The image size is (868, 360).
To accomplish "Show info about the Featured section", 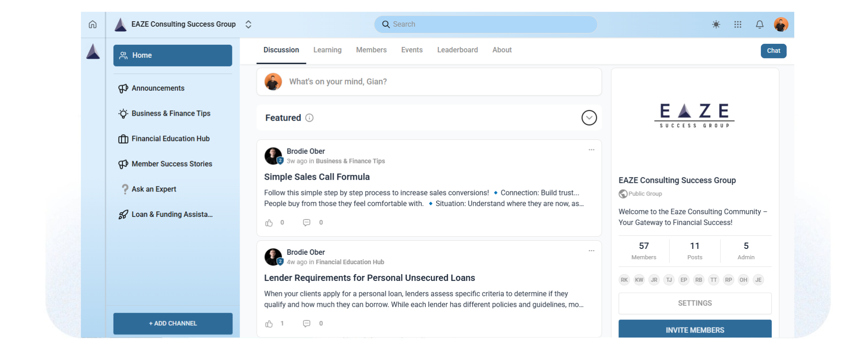I will coord(309,118).
